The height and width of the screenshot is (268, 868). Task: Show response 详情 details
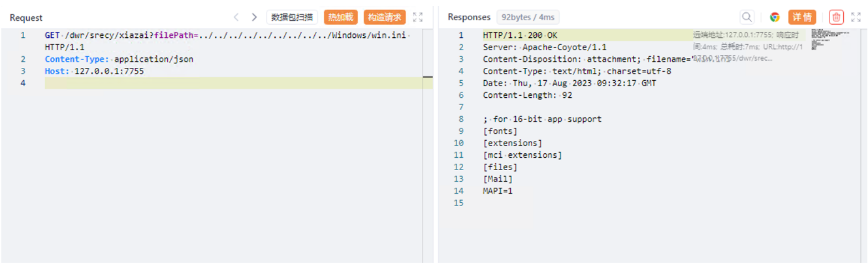click(x=802, y=18)
